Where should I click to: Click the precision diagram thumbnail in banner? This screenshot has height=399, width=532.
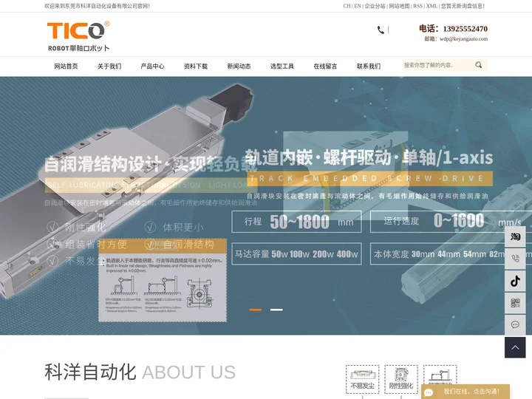click(163, 279)
